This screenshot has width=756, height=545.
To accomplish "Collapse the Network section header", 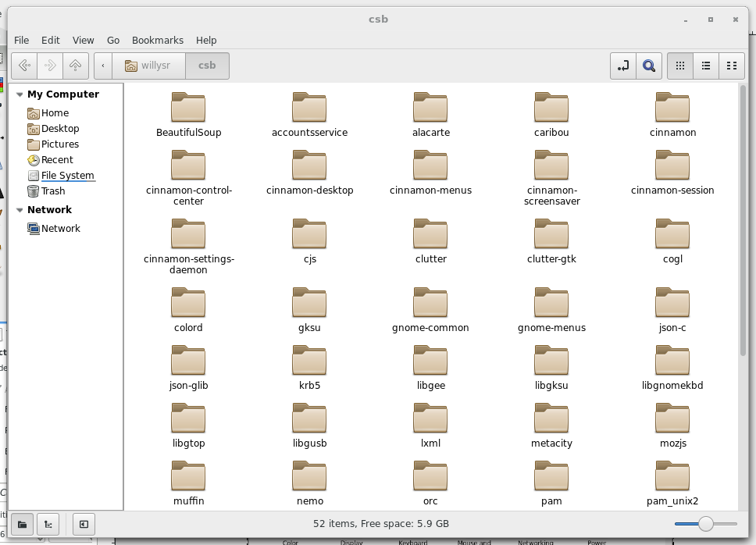I will tap(20, 210).
